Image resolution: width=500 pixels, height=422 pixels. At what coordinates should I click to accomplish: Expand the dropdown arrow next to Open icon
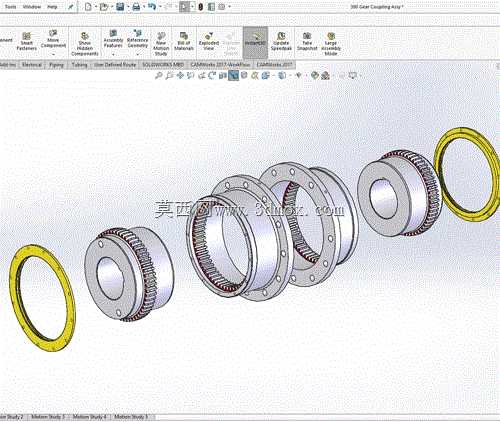[x=112, y=7]
